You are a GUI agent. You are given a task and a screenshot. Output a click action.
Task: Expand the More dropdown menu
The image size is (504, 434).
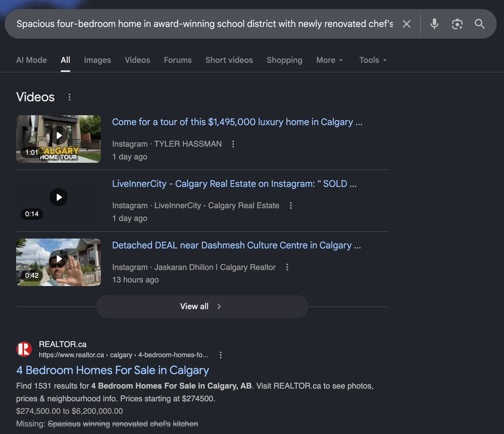329,60
